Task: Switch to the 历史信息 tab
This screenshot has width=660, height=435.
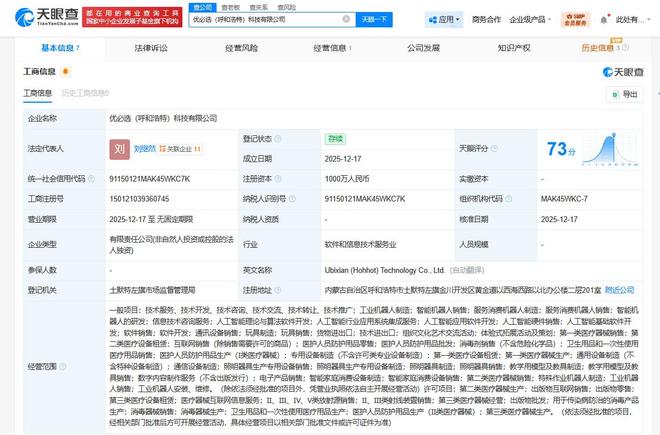Action: (597, 48)
